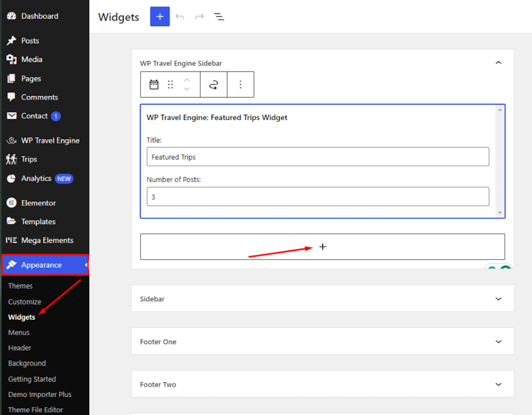Click the move block down arrow
This screenshot has height=415, width=532.
[187, 89]
